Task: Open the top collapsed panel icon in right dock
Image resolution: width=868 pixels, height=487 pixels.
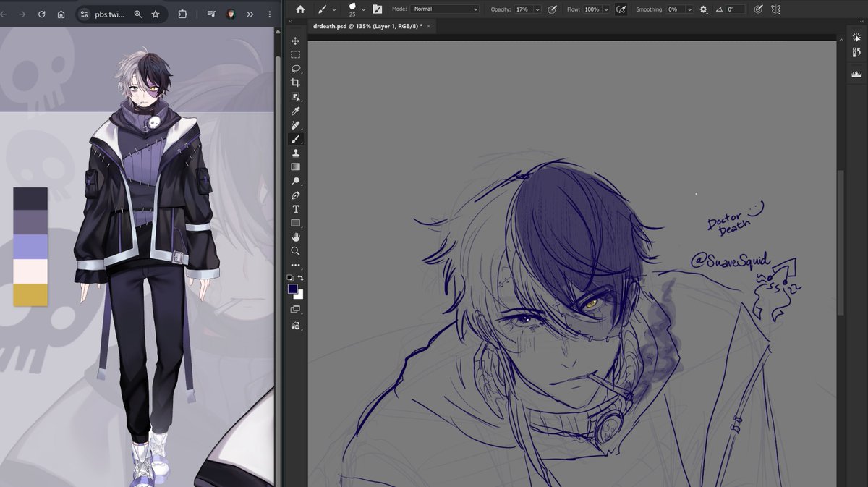Action: click(856, 36)
